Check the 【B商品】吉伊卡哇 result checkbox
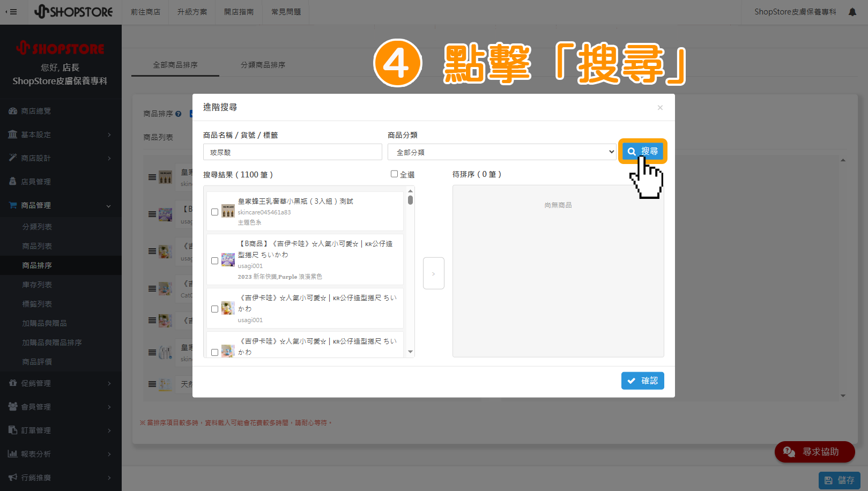Image resolution: width=868 pixels, height=491 pixels. (215, 261)
